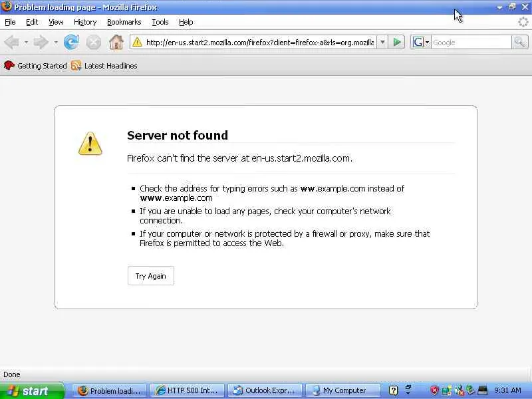Click the Server not found heading
532x399 pixels.
coord(178,136)
